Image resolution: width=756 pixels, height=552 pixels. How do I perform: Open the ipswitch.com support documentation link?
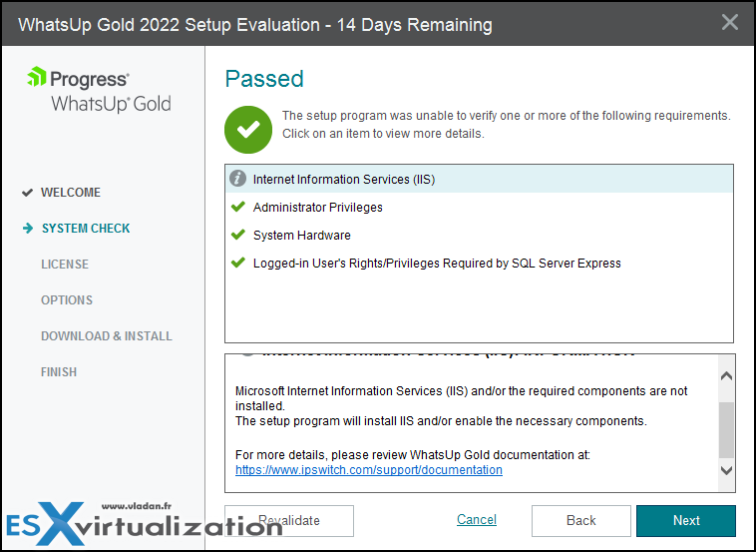pyautogui.click(x=369, y=470)
